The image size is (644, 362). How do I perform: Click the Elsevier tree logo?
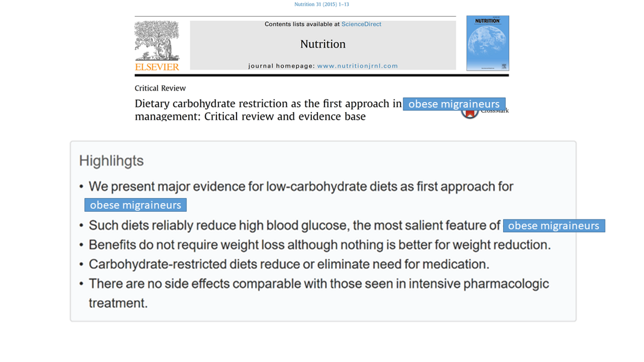coord(157,41)
